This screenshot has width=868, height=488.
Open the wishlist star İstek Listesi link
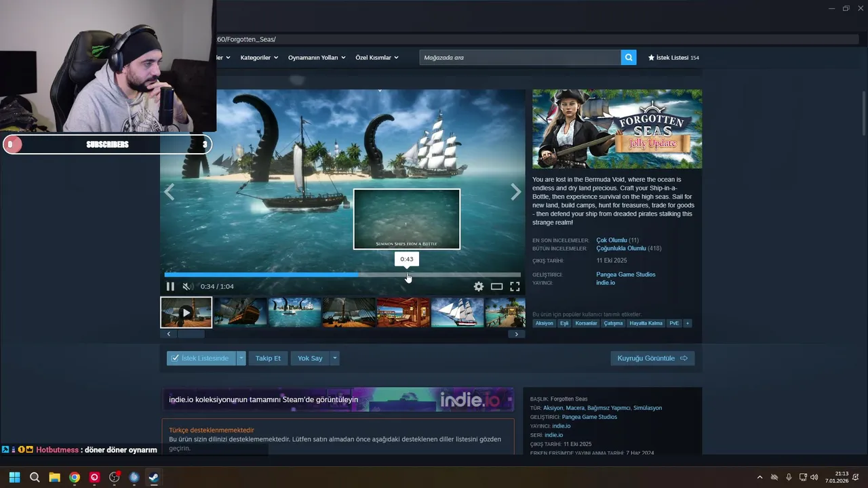[673, 58]
